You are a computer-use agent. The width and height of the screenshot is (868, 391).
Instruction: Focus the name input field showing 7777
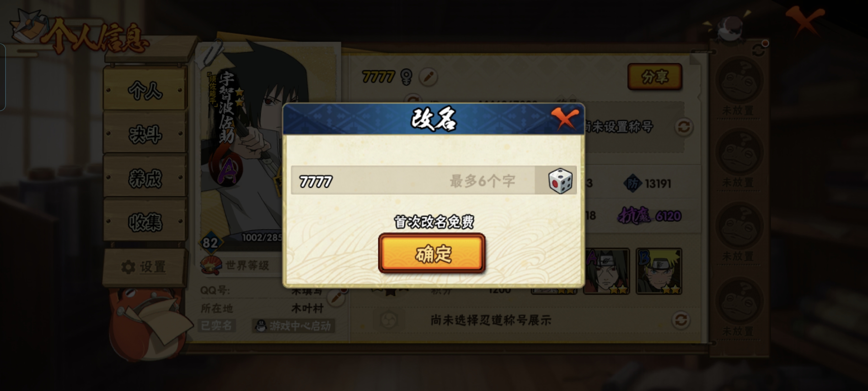(x=412, y=181)
